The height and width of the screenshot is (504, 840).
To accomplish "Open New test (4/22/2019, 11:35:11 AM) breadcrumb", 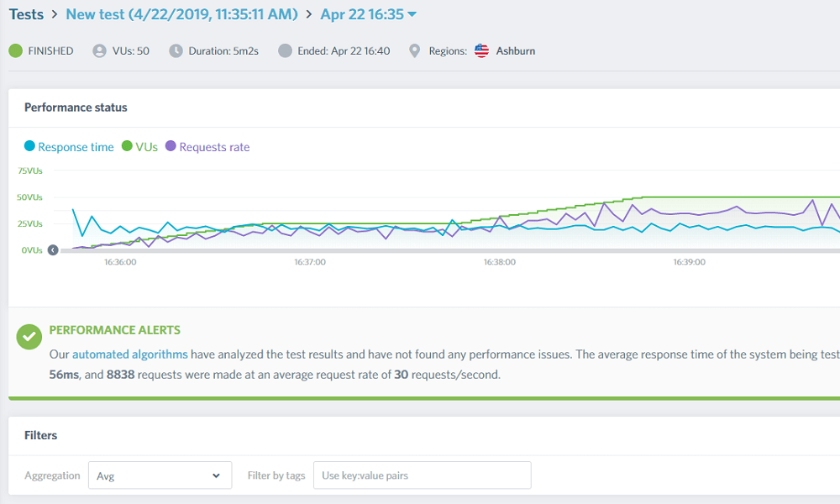I will (x=181, y=14).
